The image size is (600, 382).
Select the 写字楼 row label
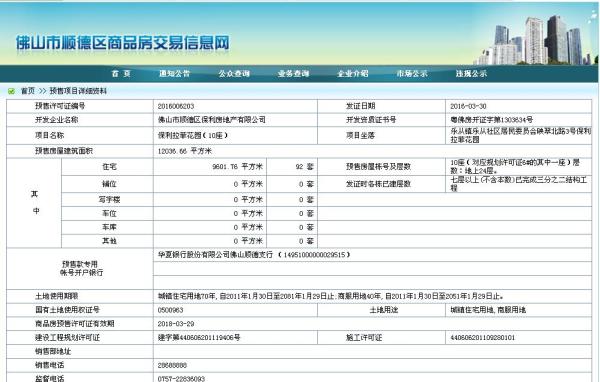pos(109,200)
